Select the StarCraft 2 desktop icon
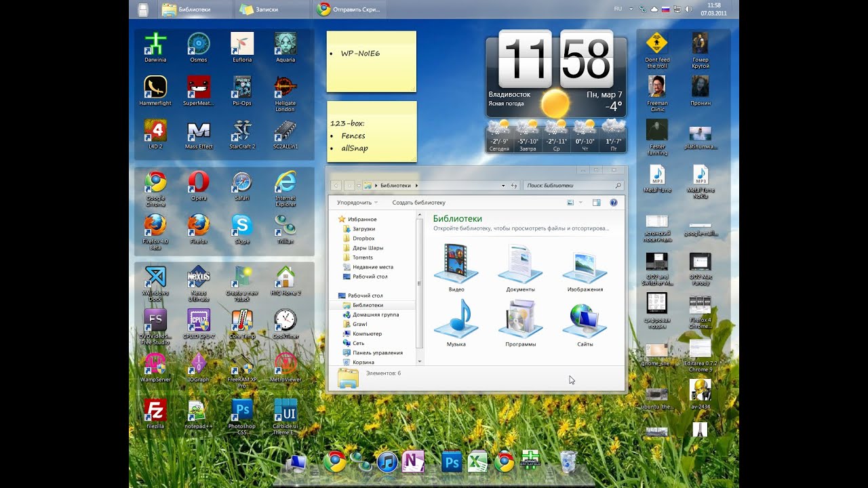 click(242, 134)
